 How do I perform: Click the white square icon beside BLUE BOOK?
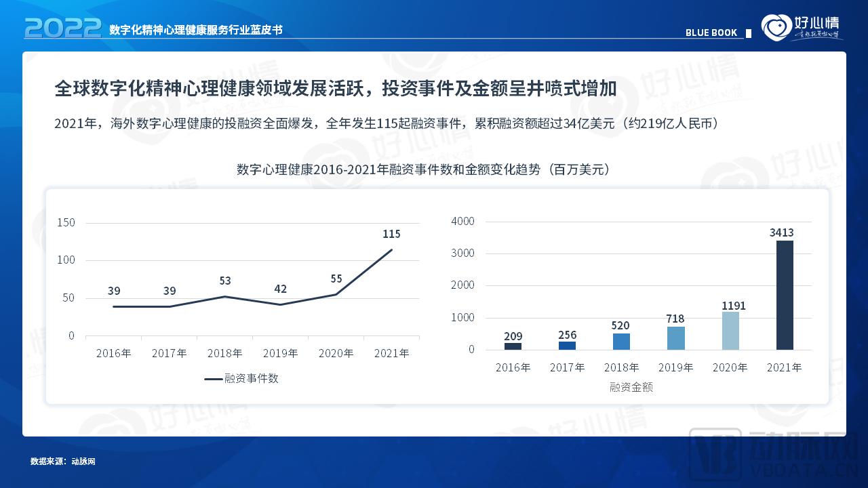pyautogui.click(x=749, y=32)
